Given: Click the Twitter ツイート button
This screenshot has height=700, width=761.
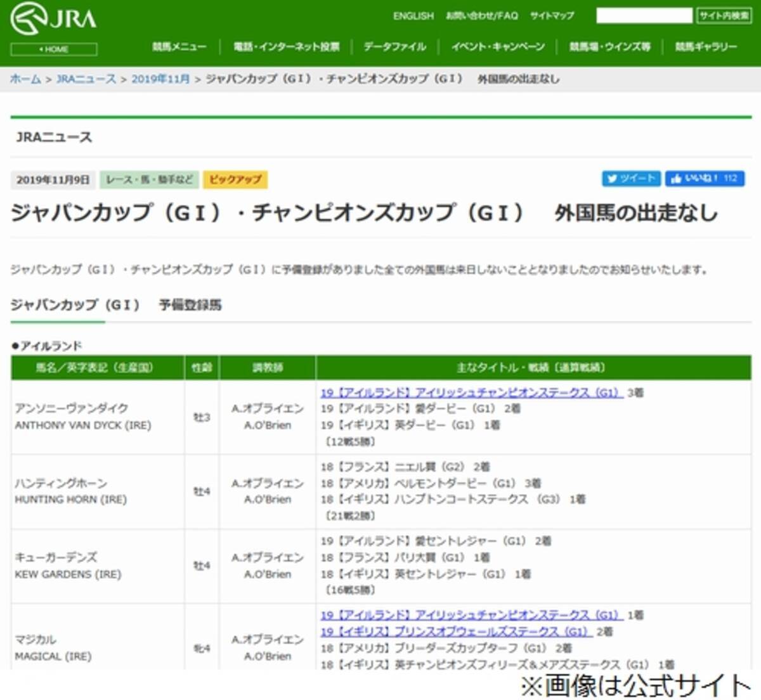Looking at the screenshot, I should pyautogui.click(x=631, y=179).
